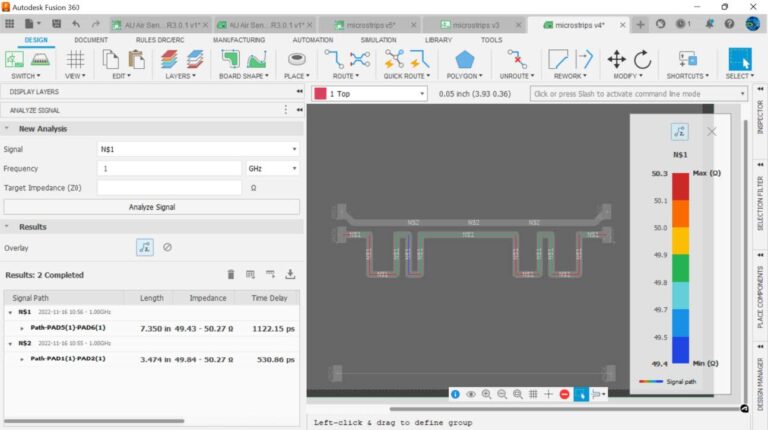Toggle the eye visibility icon in canvas toolbar
The image size is (768, 430).
[471, 394]
